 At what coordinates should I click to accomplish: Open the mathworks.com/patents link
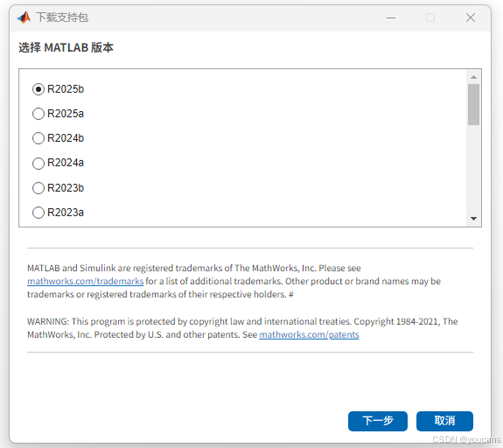(309, 334)
